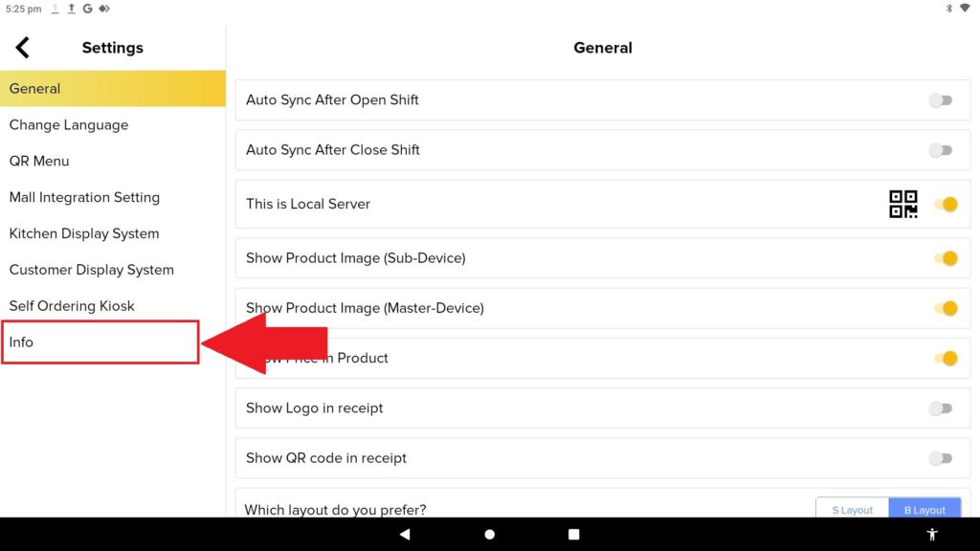The image size is (980, 551).
Task: Turn off Show Product Image (Sub-Device)
Action: tap(947, 258)
